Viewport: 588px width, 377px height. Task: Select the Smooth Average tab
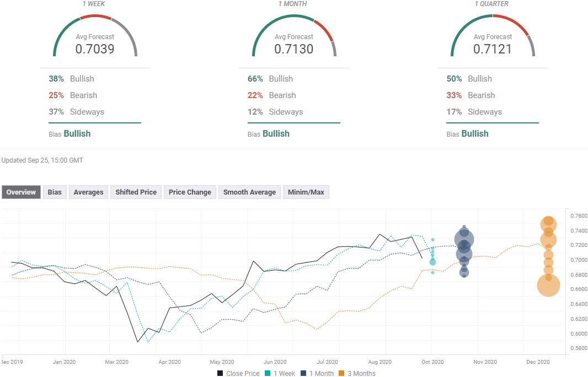(249, 192)
